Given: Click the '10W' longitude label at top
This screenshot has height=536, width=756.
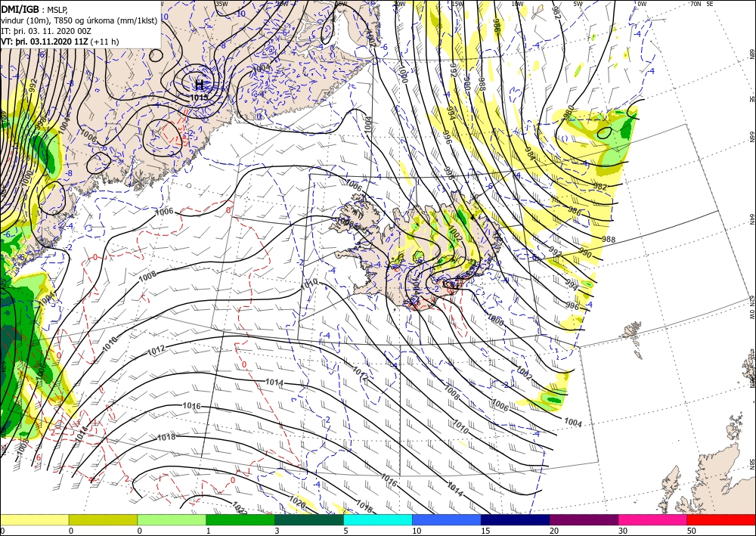Looking at the screenshot, I should [x=517, y=4].
